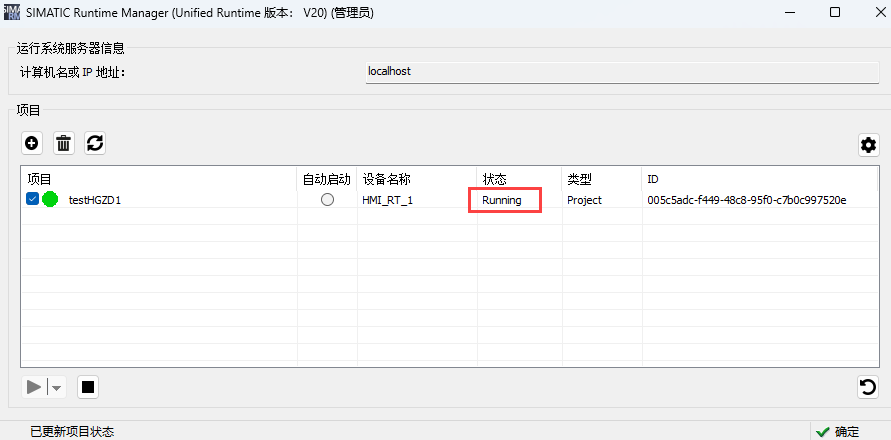Click the green status indicator circle
Screen dimensions: 891x440
point(50,200)
